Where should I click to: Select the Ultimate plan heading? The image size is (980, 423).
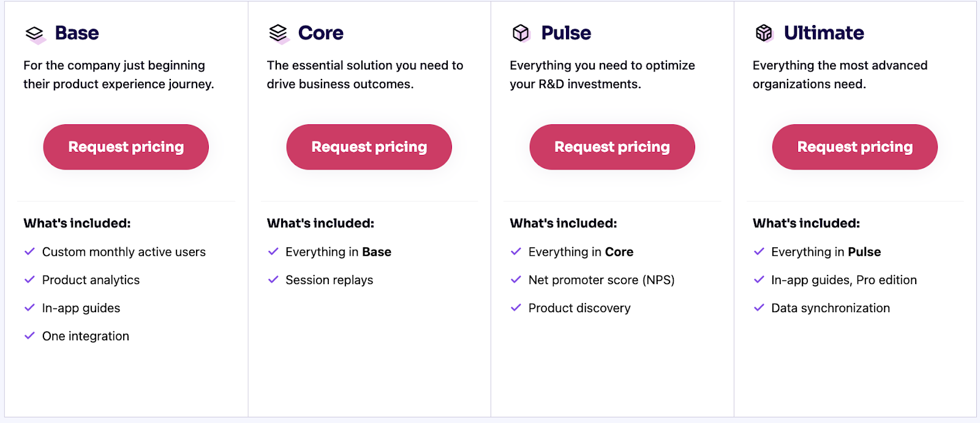coord(824,33)
